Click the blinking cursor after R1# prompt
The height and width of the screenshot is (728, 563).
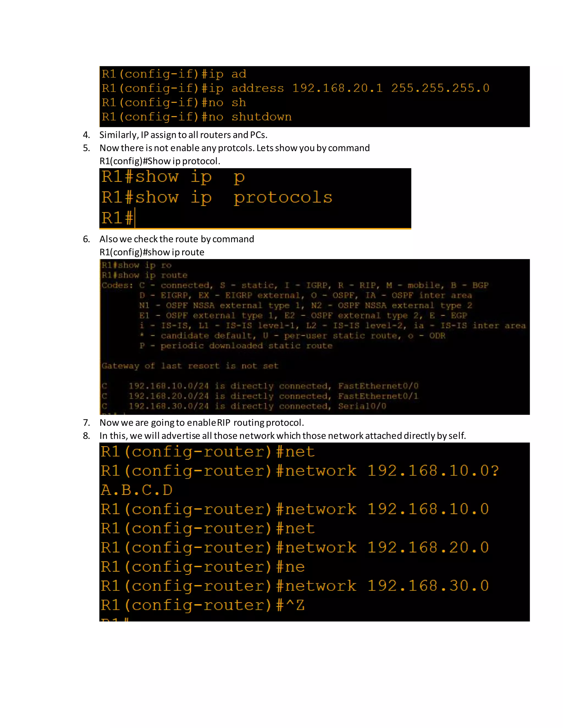point(135,218)
